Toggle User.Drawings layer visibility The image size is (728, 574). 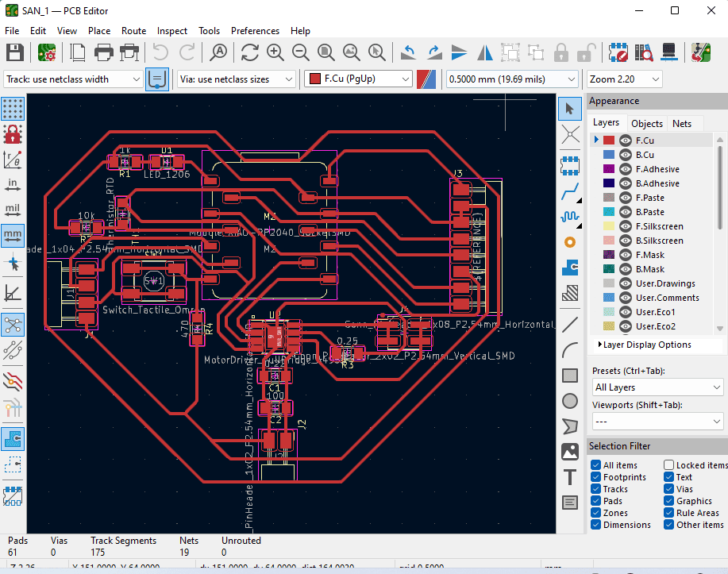[x=626, y=283]
